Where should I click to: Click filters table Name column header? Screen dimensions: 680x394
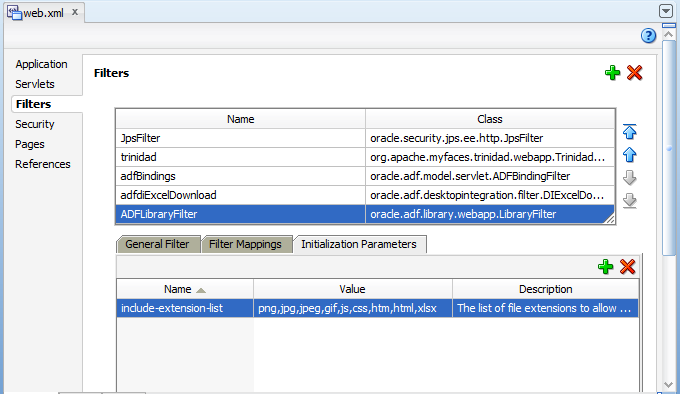(241, 119)
